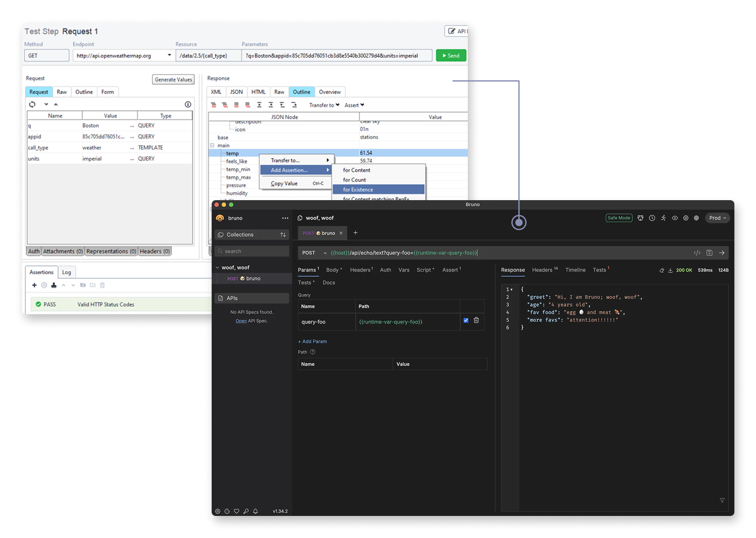756x538 pixels.
Task: Click the green Send button
Action: coord(451,55)
